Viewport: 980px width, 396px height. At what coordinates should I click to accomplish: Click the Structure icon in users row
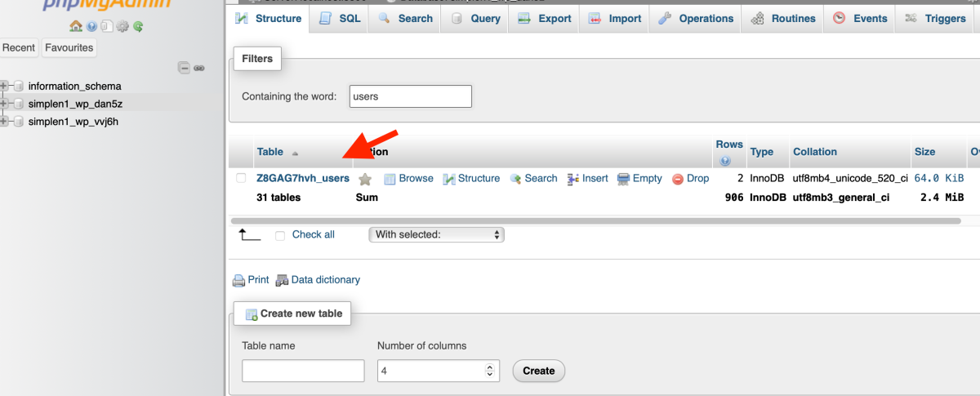pos(449,179)
